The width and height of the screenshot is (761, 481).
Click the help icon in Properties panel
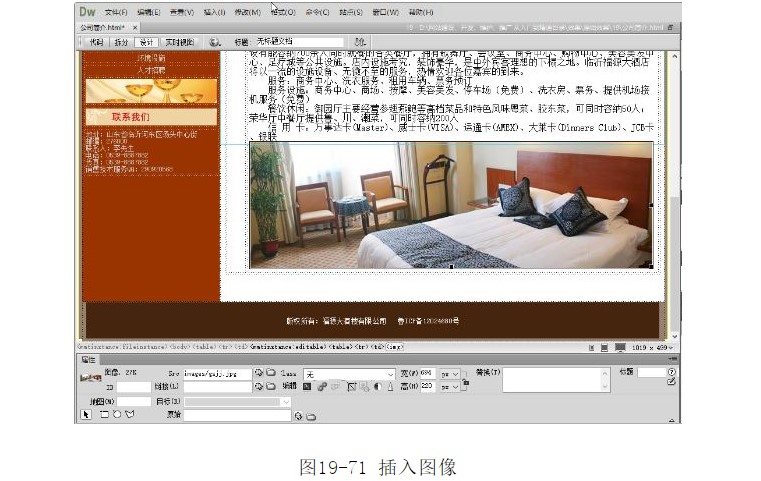point(671,372)
